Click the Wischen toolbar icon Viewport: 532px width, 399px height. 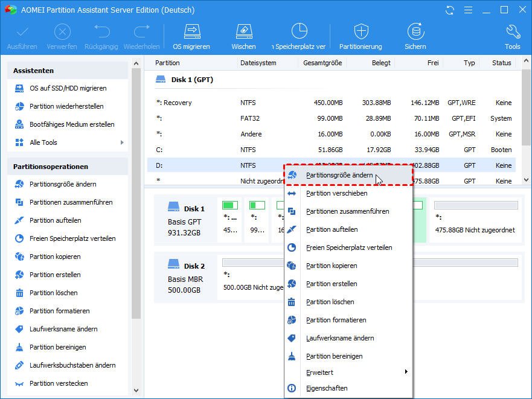point(243,36)
